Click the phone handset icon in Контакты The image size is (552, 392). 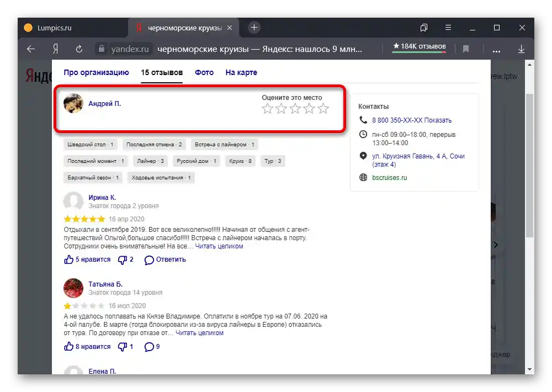tap(363, 120)
